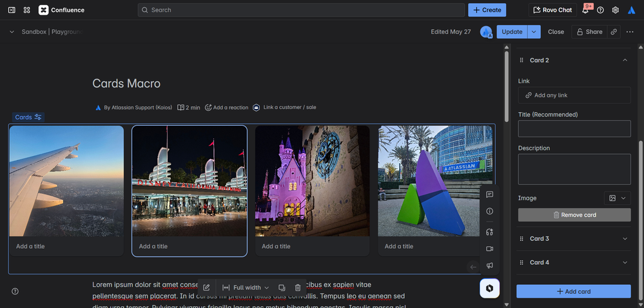Collapse the Card 2 section
644x308 pixels.
[x=624, y=60]
